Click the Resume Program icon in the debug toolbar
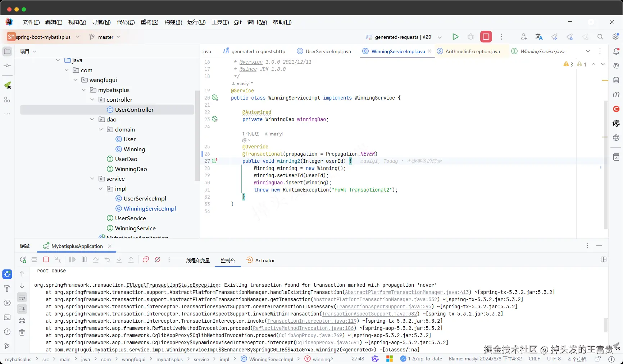623x364 pixels. [72, 259]
